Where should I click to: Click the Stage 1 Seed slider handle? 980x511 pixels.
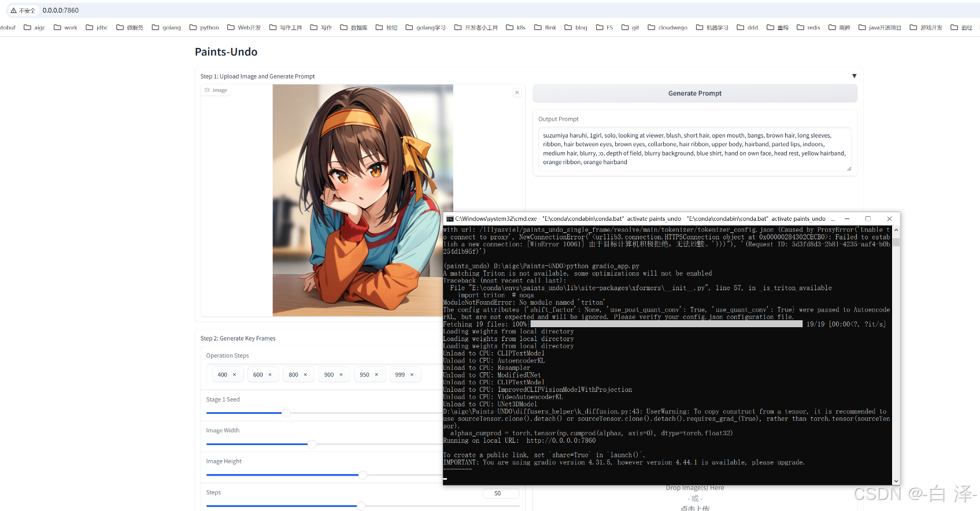(x=286, y=413)
